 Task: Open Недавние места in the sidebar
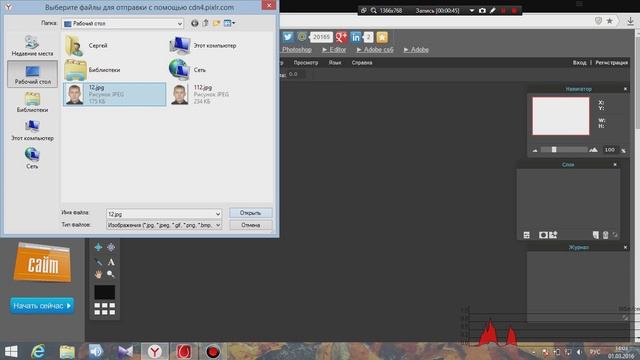pyautogui.click(x=32, y=46)
